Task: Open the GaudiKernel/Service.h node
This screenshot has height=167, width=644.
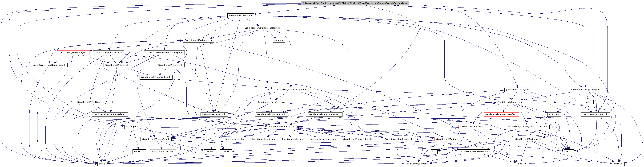Action: click(x=240, y=16)
